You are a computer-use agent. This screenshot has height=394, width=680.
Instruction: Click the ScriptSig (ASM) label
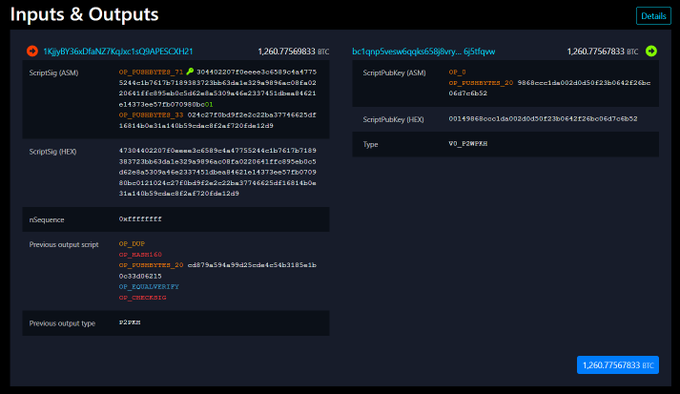coord(54,73)
